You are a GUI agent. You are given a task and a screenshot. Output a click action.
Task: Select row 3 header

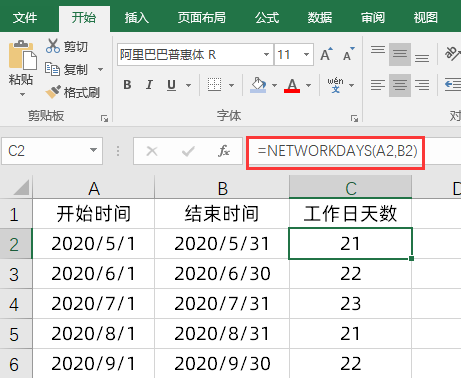16,274
